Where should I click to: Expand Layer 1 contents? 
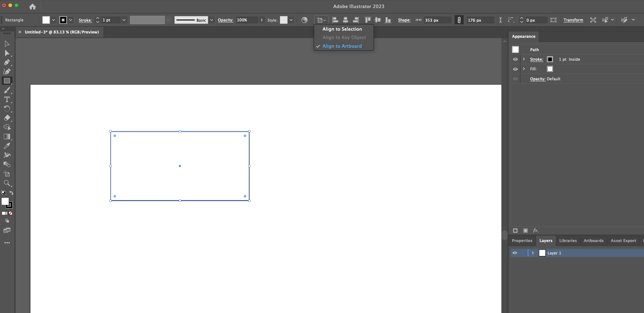533,253
